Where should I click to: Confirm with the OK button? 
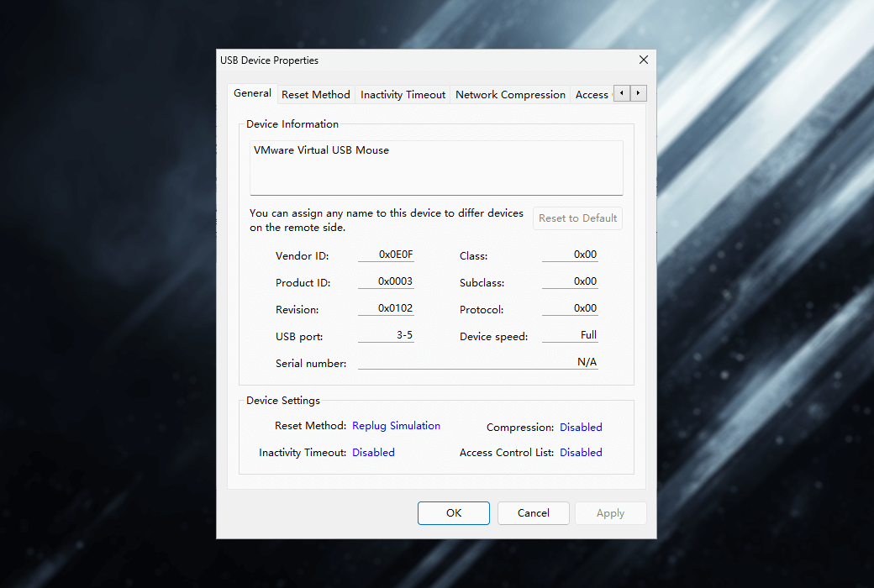pos(453,513)
